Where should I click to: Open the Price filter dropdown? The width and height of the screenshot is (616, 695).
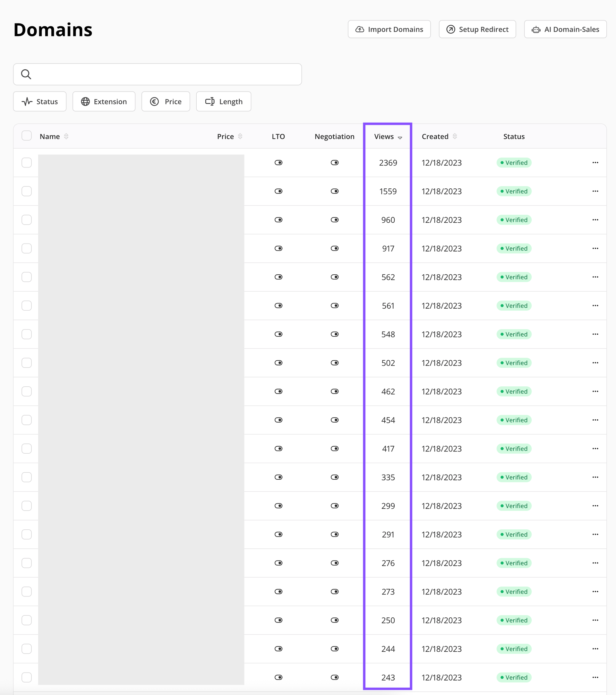[x=166, y=101]
